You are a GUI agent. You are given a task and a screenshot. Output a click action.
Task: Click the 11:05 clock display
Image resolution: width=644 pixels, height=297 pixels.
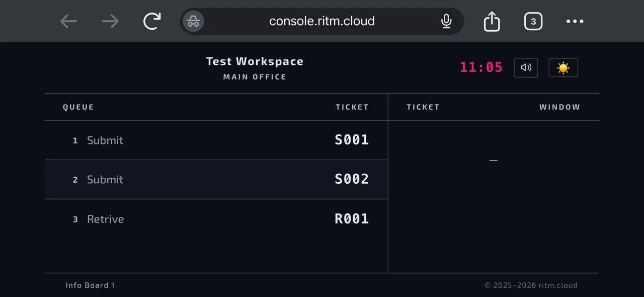(x=481, y=67)
